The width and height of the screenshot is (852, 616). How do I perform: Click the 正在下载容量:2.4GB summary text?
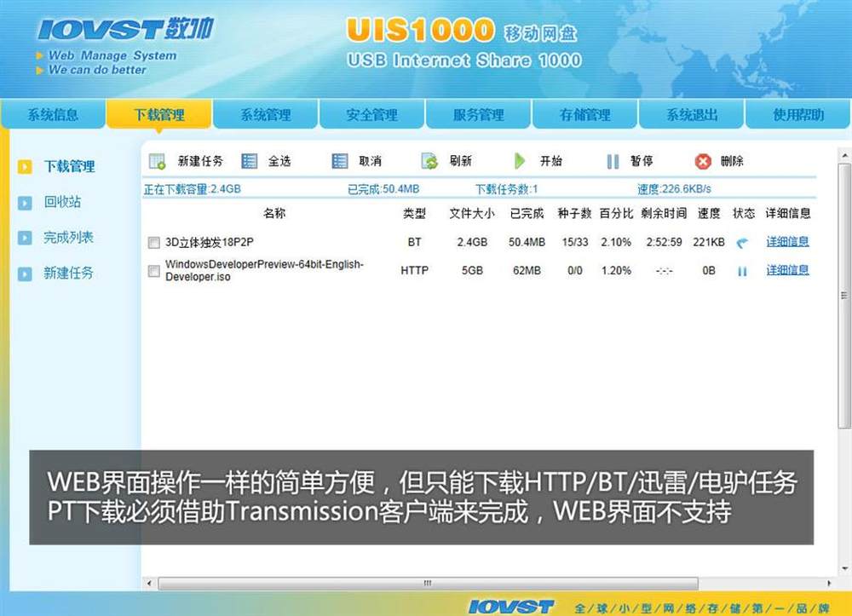(x=193, y=189)
